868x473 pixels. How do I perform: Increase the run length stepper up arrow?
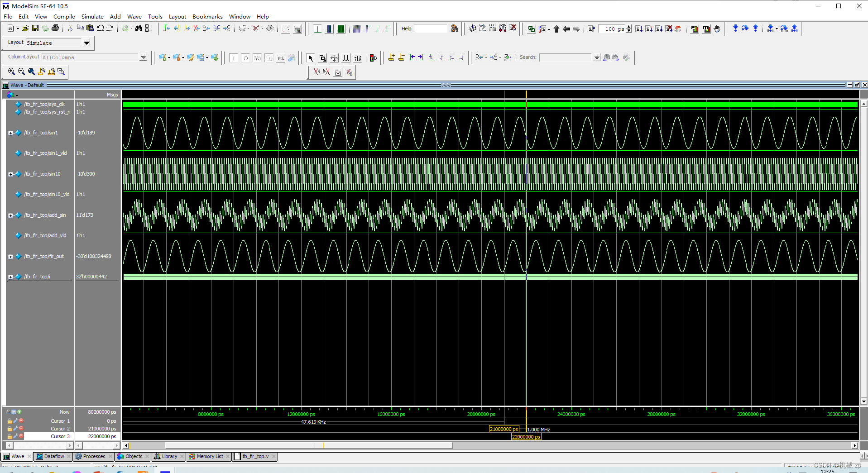pos(628,27)
